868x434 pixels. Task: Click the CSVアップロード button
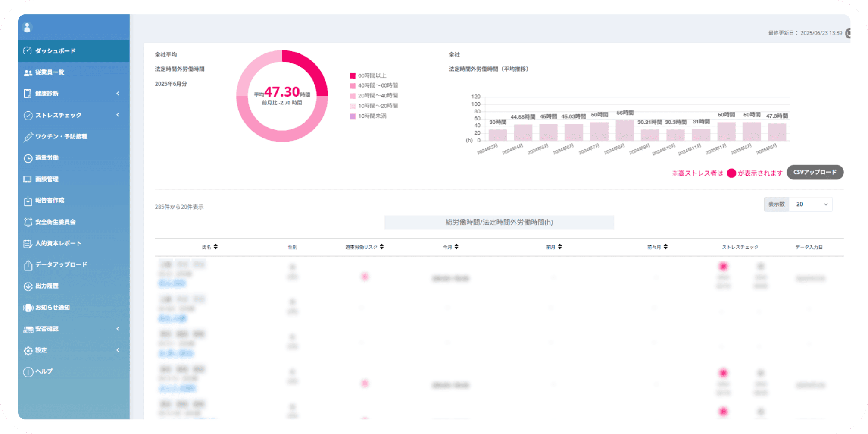815,172
